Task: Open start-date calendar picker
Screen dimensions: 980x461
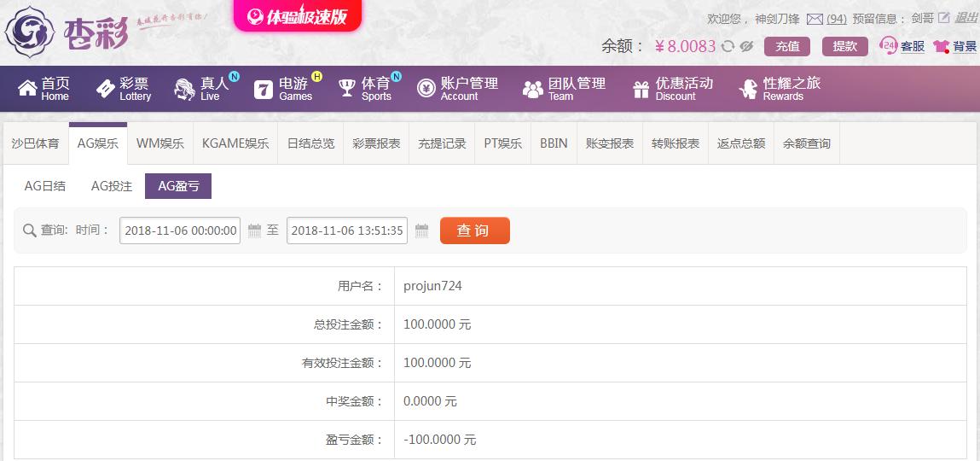Action: [x=254, y=230]
